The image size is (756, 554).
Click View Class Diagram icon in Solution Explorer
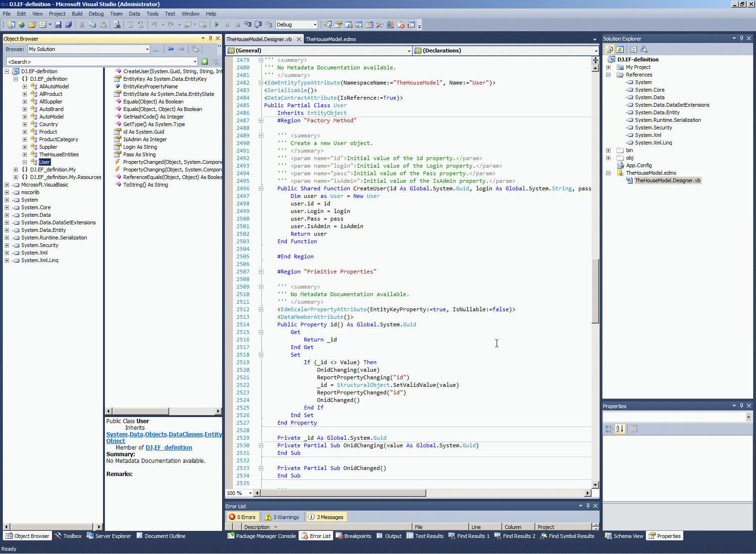click(x=644, y=50)
